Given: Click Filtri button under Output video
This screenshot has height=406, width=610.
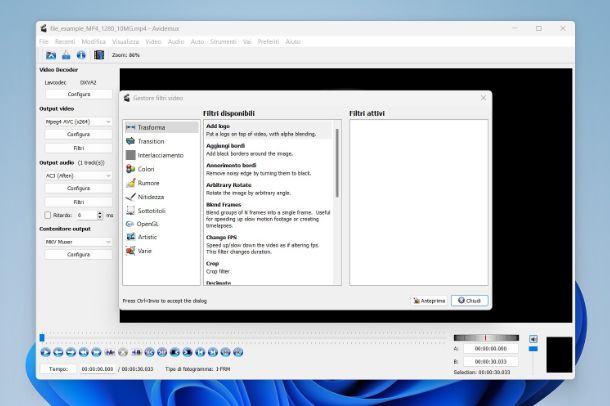Looking at the screenshot, I should click(x=79, y=148).
